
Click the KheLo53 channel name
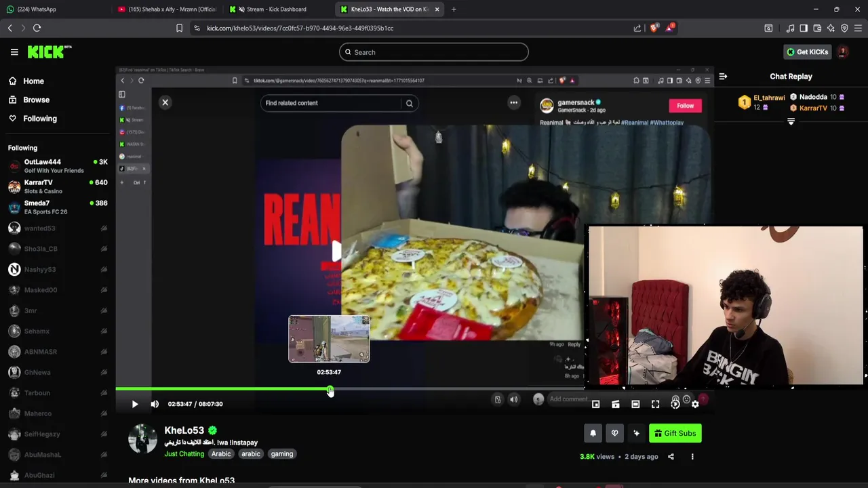(184, 430)
